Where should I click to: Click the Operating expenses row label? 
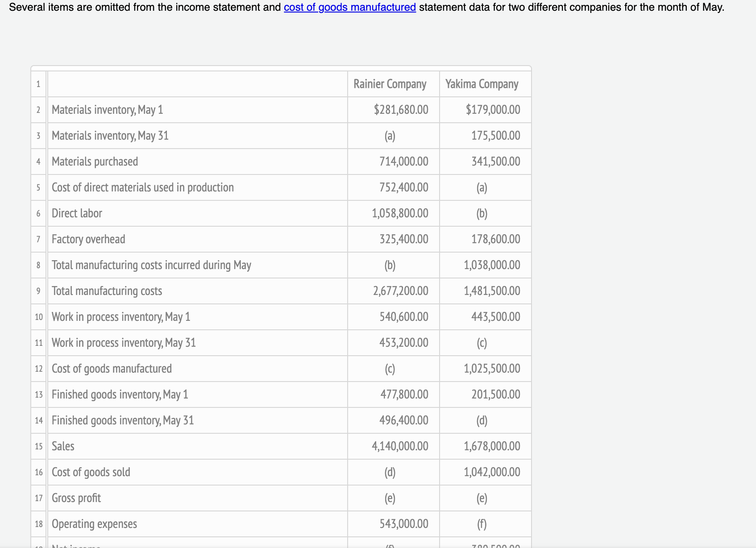[94, 524]
